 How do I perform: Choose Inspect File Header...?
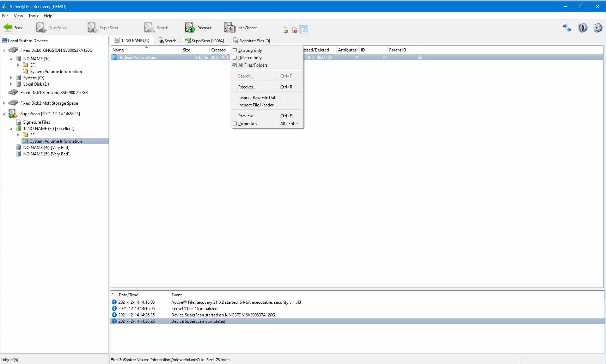267,105
